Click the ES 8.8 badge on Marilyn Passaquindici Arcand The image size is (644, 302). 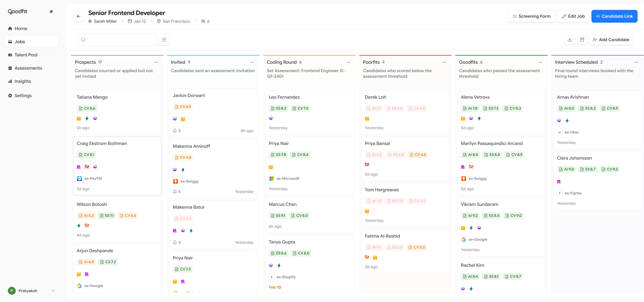[492, 155]
